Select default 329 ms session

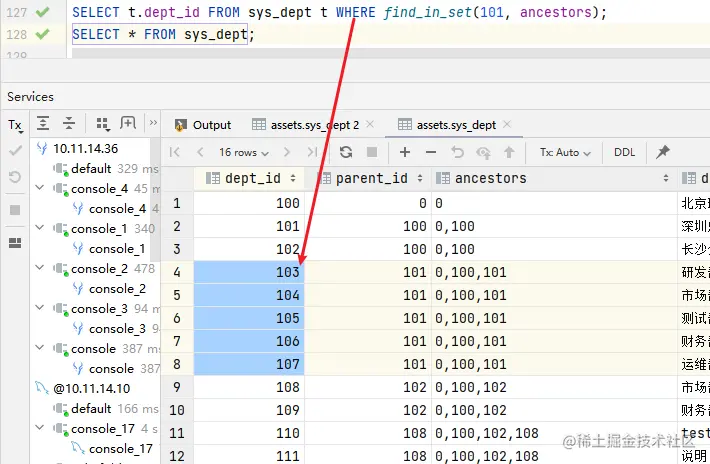pos(106,169)
